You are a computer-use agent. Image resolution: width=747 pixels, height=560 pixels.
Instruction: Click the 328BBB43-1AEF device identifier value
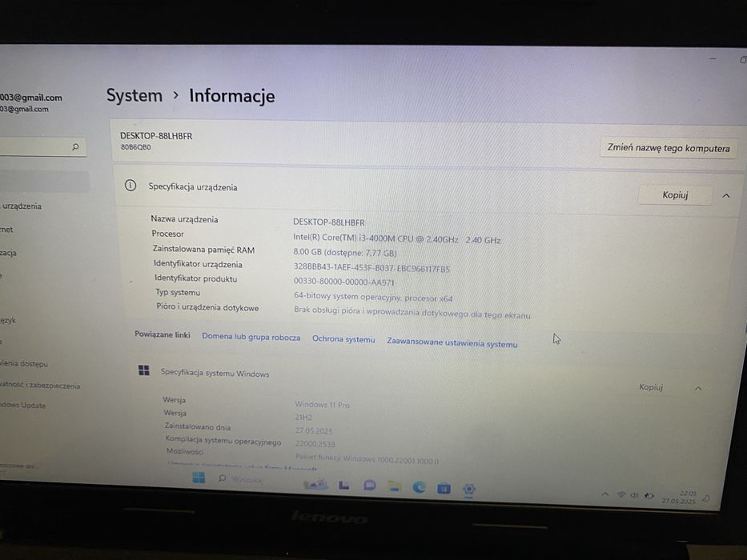click(371, 268)
